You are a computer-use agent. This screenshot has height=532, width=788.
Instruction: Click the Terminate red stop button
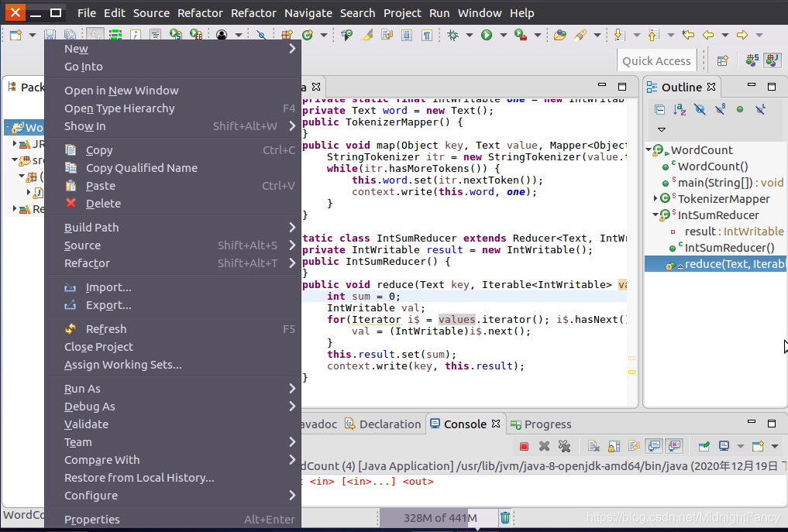click(x=524, y=446)
